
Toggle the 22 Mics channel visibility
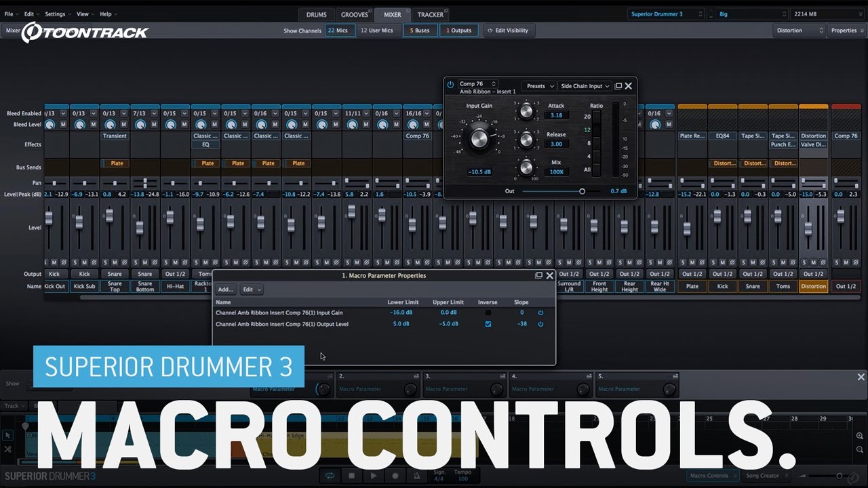click(340, 30)
